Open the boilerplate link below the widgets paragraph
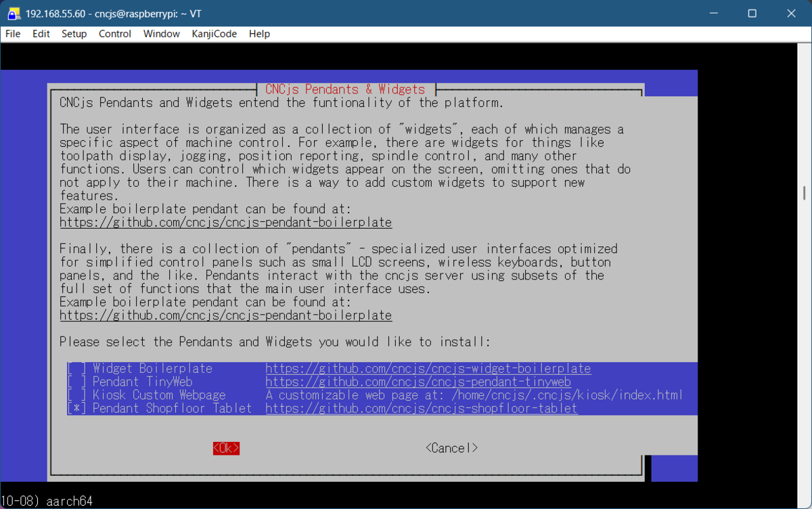The width and height of the screenshot is (812, 509). coord(225,222)
